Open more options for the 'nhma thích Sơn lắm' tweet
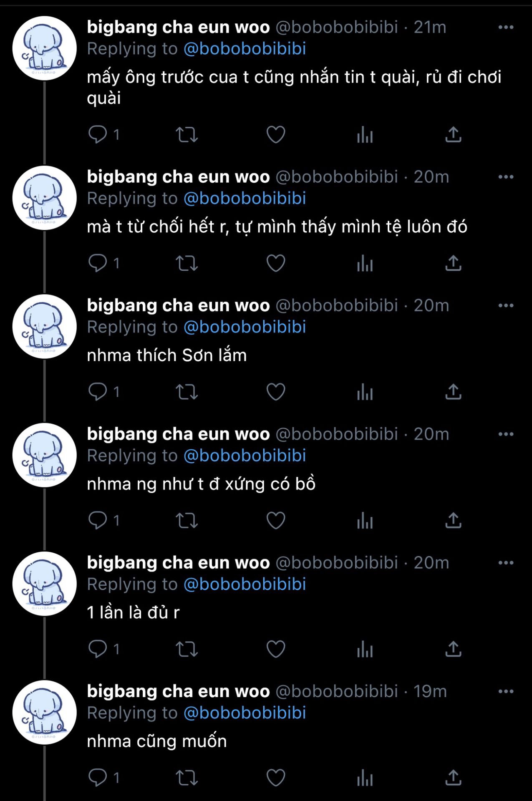The image size is (532, 801). tap(506, 306)
